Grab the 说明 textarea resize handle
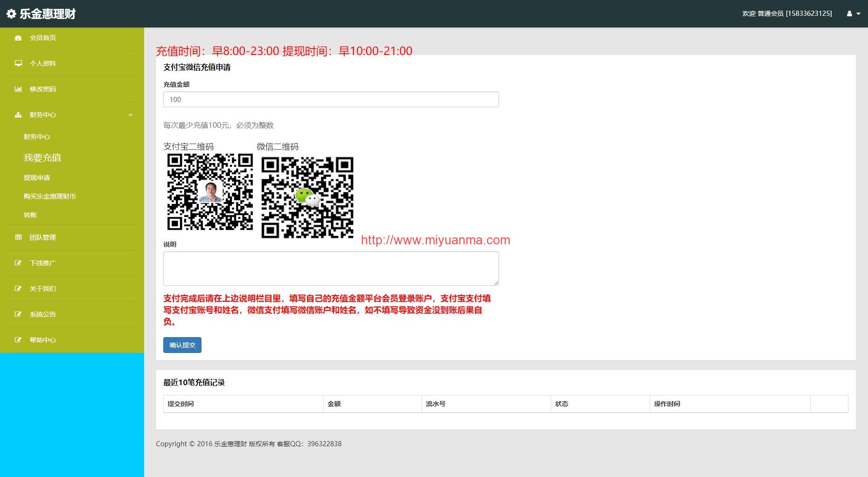The image size is (868, 477). pos(496,283)
